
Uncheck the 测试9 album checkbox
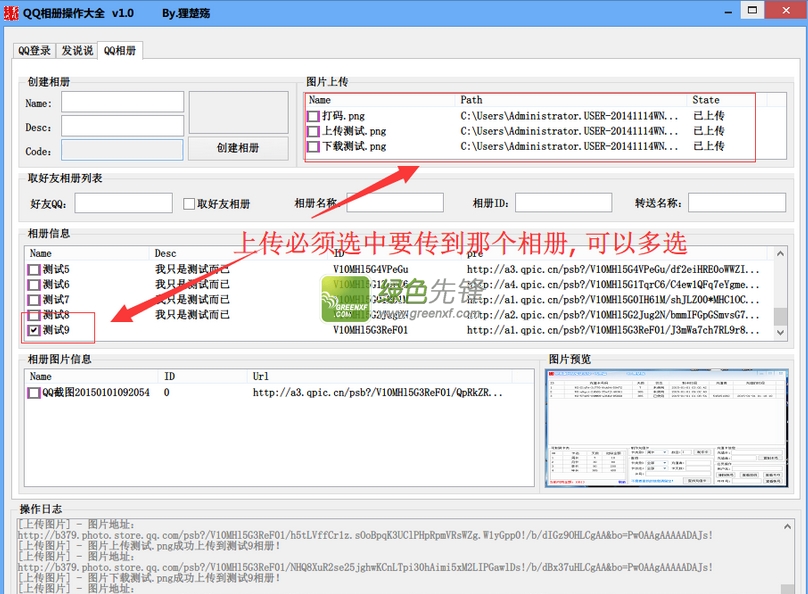[34, 330]
